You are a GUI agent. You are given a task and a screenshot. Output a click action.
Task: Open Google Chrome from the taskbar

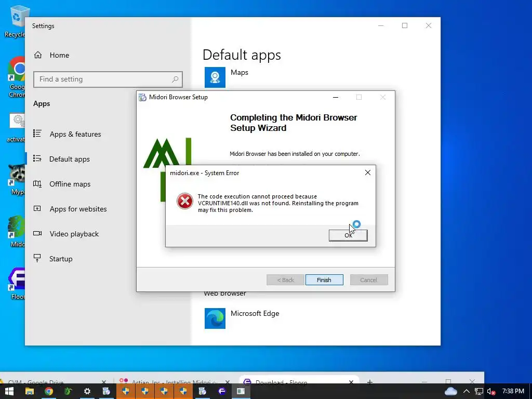pyautogui.click(x=49, y=391)
